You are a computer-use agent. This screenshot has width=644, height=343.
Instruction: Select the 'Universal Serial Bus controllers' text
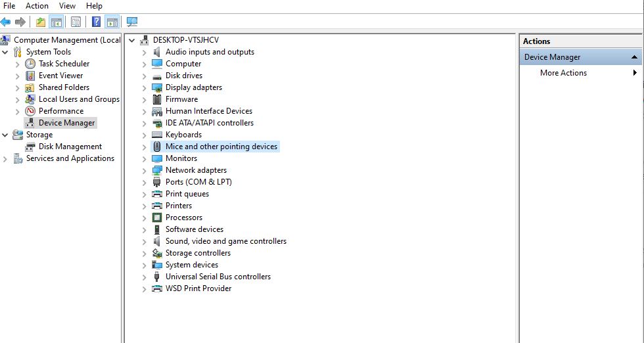(218, 277)
